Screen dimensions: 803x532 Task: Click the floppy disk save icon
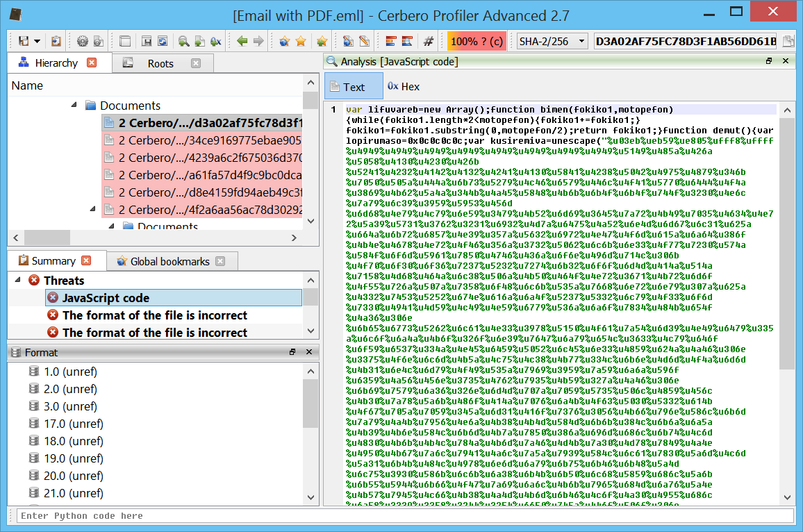coord(147,41)
